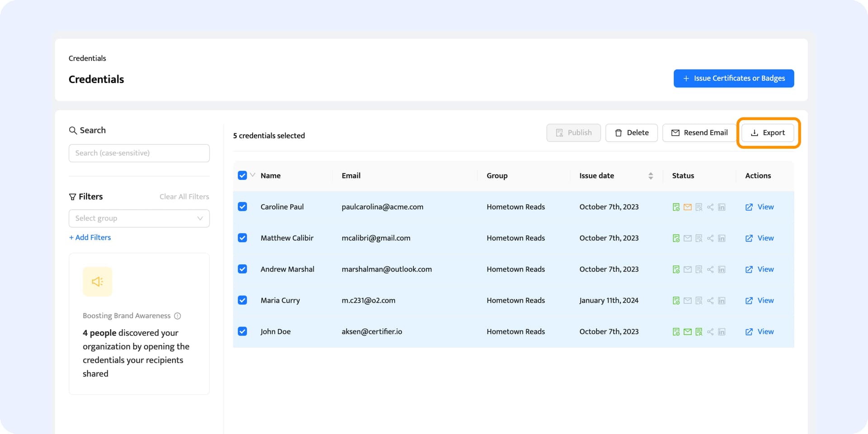Open the Select group dropdown
This screenshot has width=868, height=434.
(139, 218)
